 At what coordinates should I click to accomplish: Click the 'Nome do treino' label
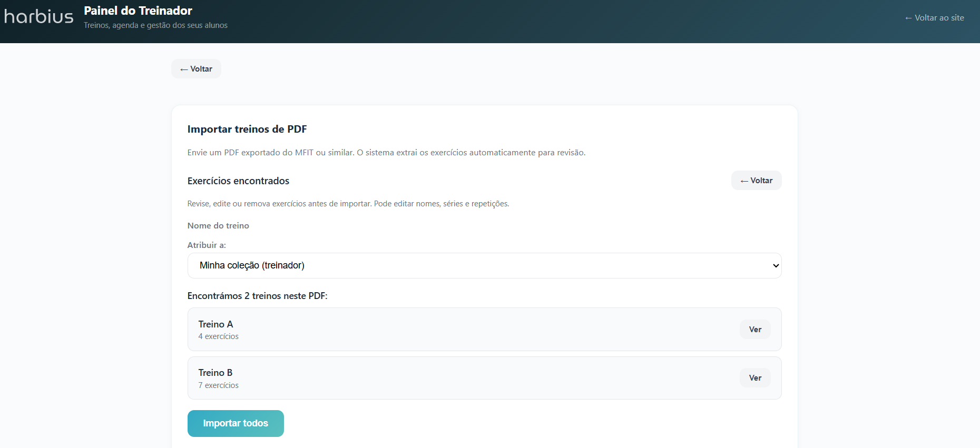218,225
